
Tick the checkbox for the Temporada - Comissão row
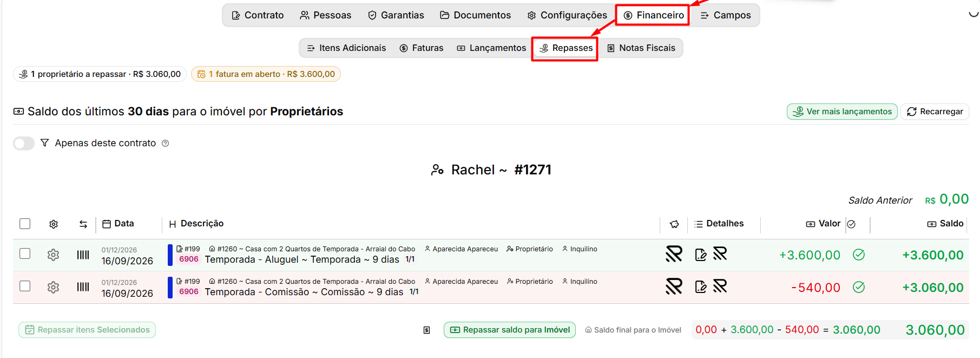pyautogui.click(x=25, y=286)
